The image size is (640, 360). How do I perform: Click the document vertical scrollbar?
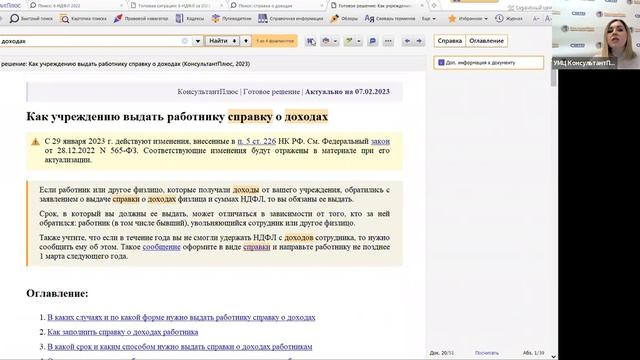553,78
